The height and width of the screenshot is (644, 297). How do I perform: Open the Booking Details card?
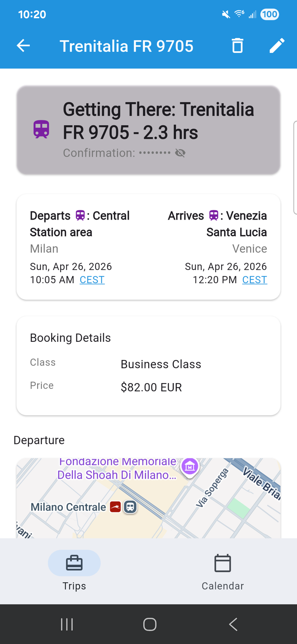pos(148,366)
